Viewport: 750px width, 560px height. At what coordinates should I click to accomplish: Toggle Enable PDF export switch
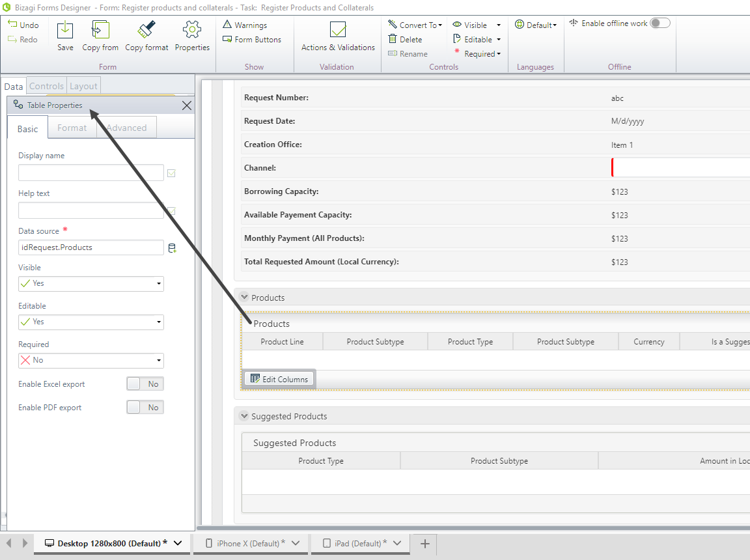(145, 407)
